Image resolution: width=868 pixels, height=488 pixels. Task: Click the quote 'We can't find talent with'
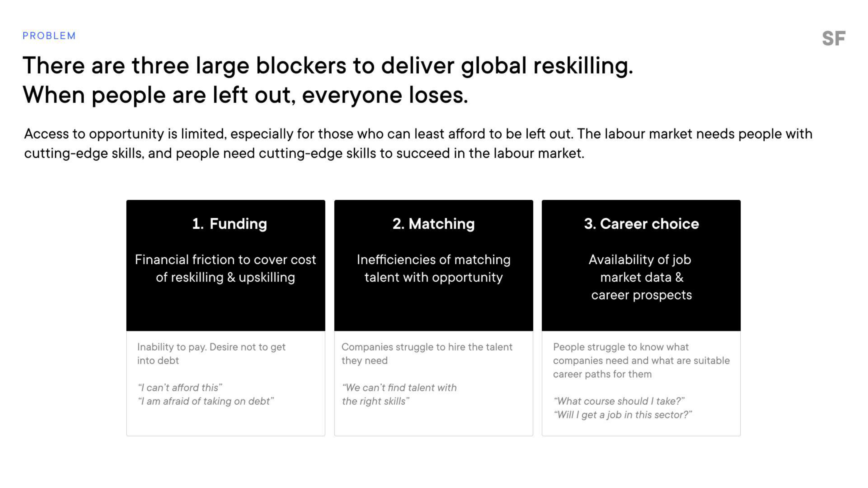(x=399, y=388)
